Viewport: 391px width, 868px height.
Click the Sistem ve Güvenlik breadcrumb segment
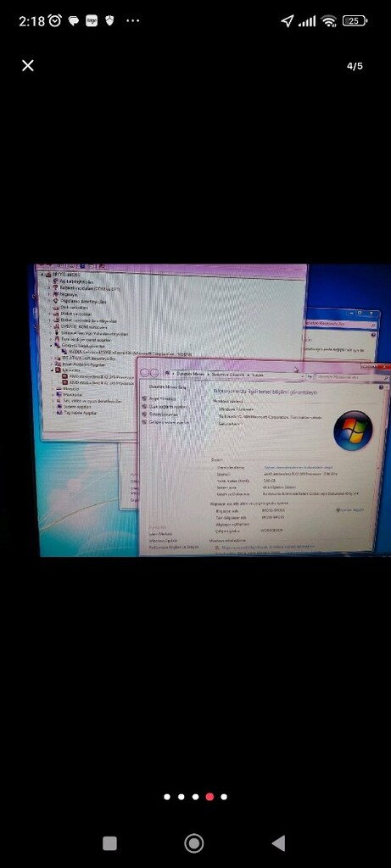(x=227, y=375)
